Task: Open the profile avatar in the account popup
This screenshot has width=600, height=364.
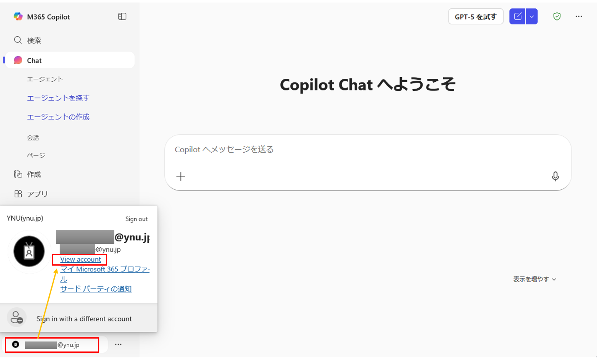Action: pyautogui.click(x=29, y=251)
